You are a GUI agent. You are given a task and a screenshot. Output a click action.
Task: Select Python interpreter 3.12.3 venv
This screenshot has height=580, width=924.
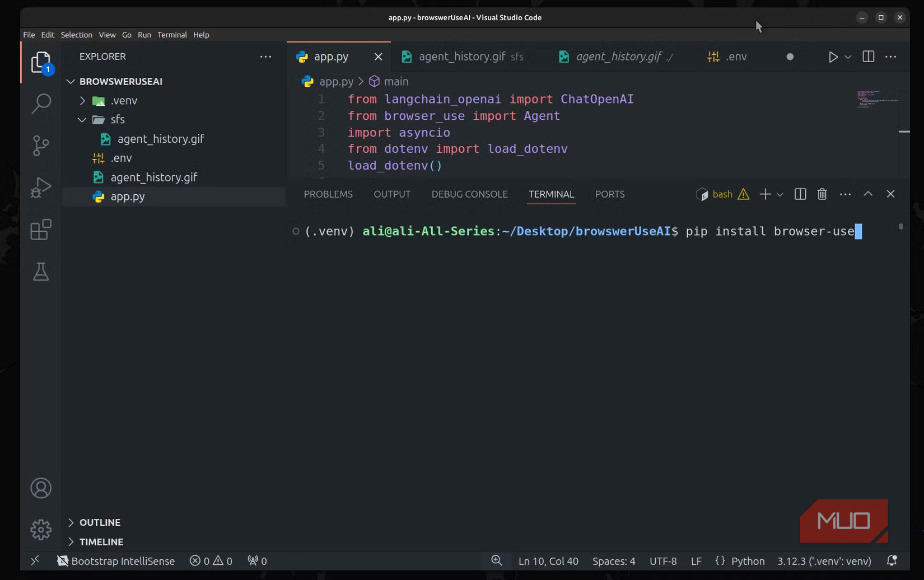[x=824, y=561]
